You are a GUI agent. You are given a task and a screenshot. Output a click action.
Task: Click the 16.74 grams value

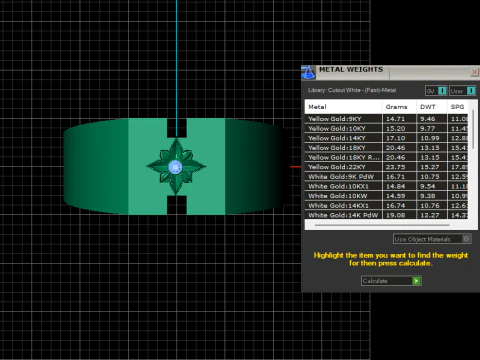(x=395, y=206)
